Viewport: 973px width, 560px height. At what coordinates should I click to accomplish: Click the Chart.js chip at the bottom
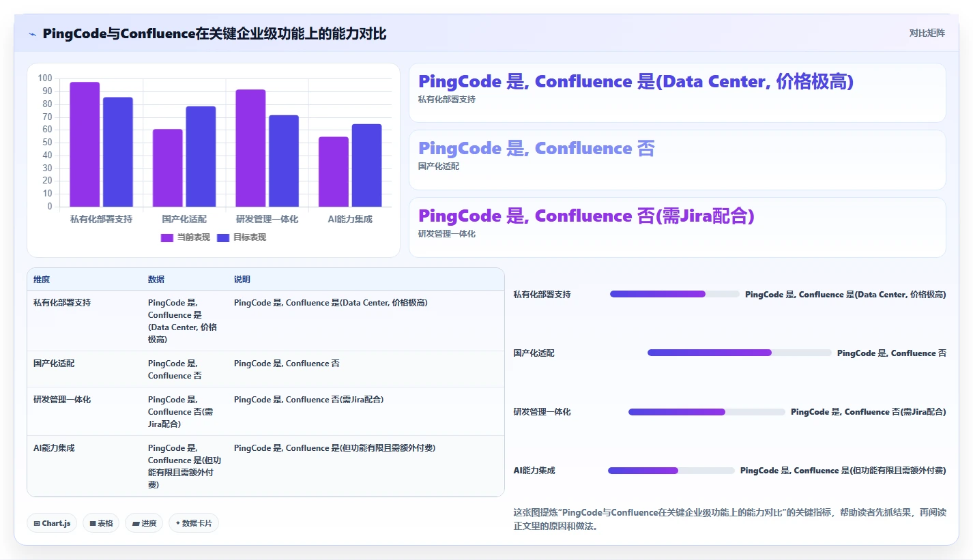(x=53, y=523)
